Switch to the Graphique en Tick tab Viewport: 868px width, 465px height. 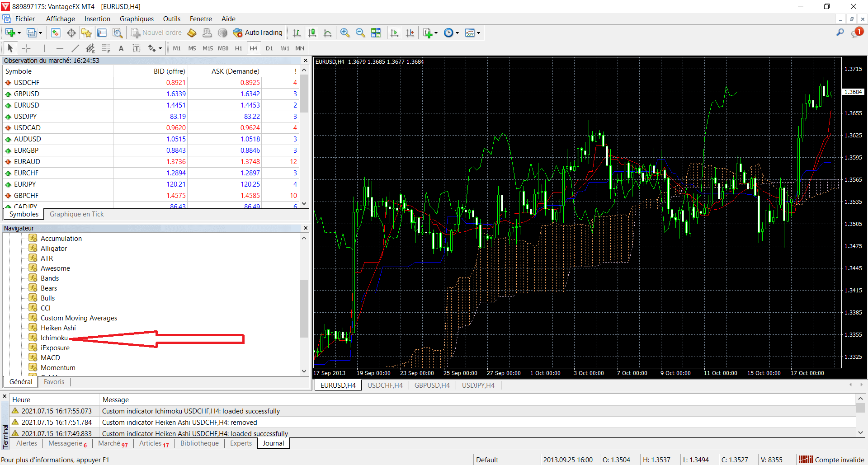pyautogui.click(x=76, y=214)
